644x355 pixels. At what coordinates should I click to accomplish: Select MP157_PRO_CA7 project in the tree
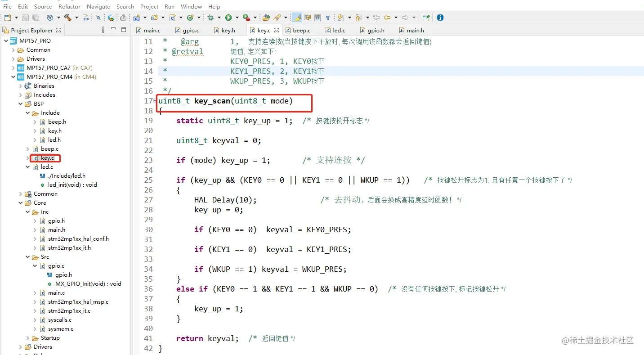[48, 68]
